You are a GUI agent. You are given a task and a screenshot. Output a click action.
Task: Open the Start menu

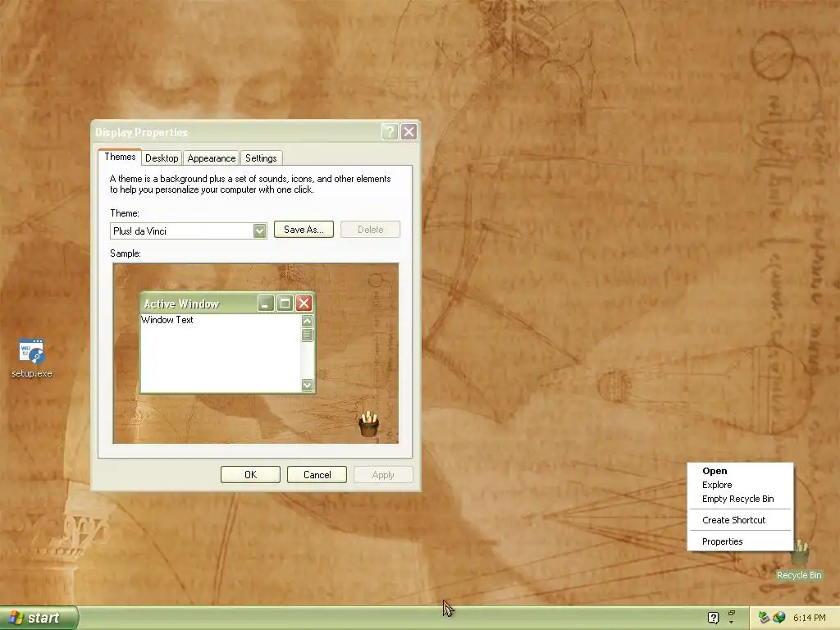39,618
